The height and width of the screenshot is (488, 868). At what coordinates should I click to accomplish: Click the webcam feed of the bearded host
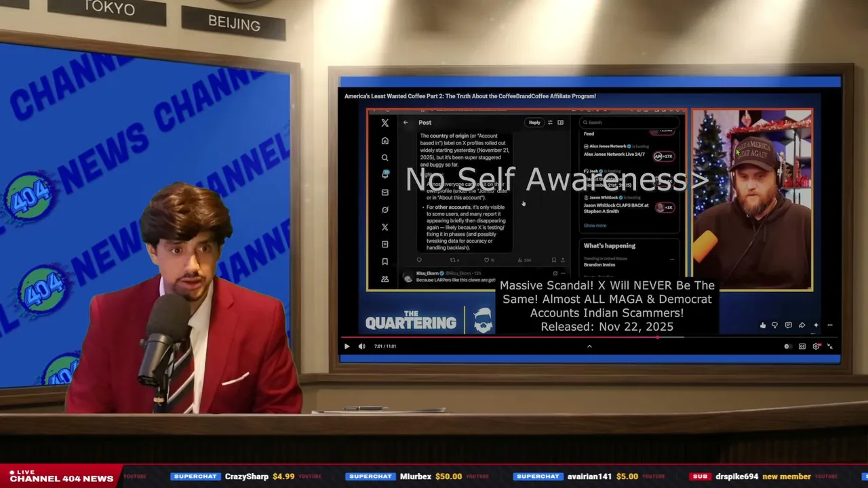[x=752, y=200]
